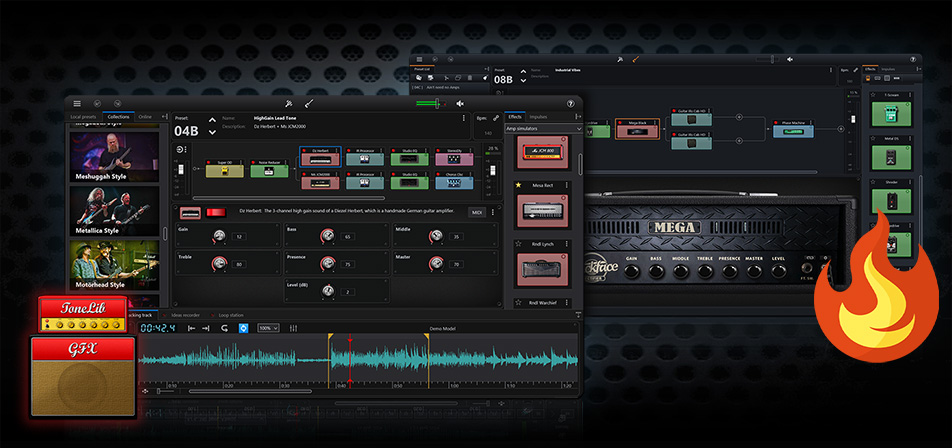Viewport: 952px width, 448px height.
Task: Favorite Rndl Lynch with the star
Action: point(518,244)
